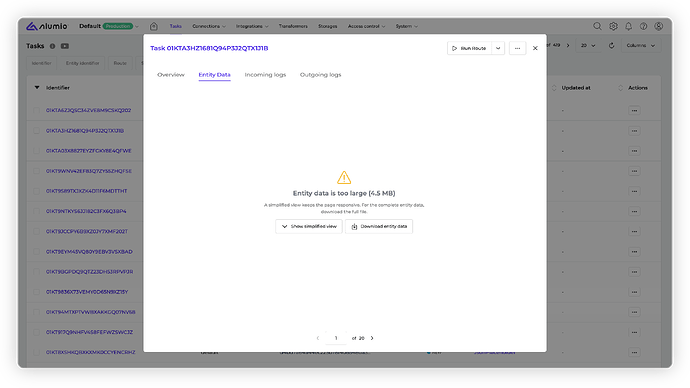
Task: Open actions for row 01KTA623Q5C342VE8M9CSKQ202
Action: coord(634,110)
